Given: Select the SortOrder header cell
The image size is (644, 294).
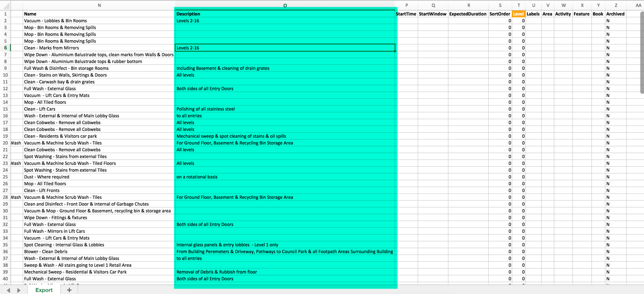Looking at the screenshot, I should coord(500,14).
